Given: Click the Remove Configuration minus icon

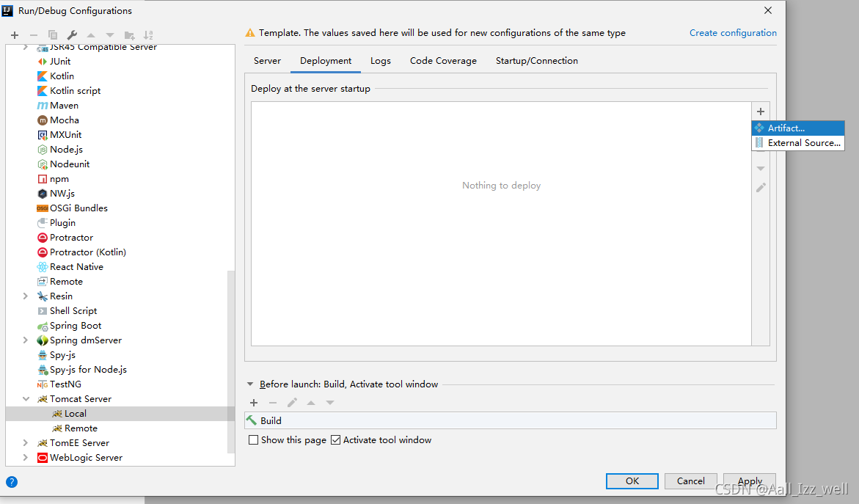Looking at the screenshot, I should click(34, 35).
